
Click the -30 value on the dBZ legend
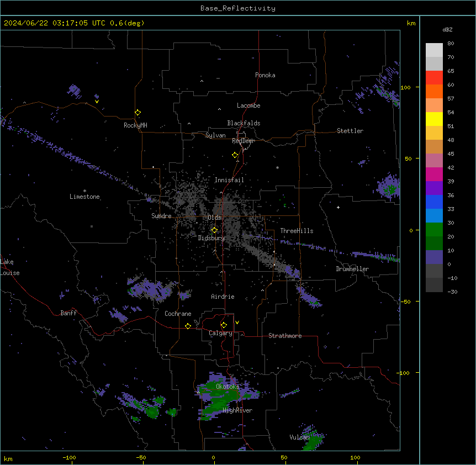[452, 292]
